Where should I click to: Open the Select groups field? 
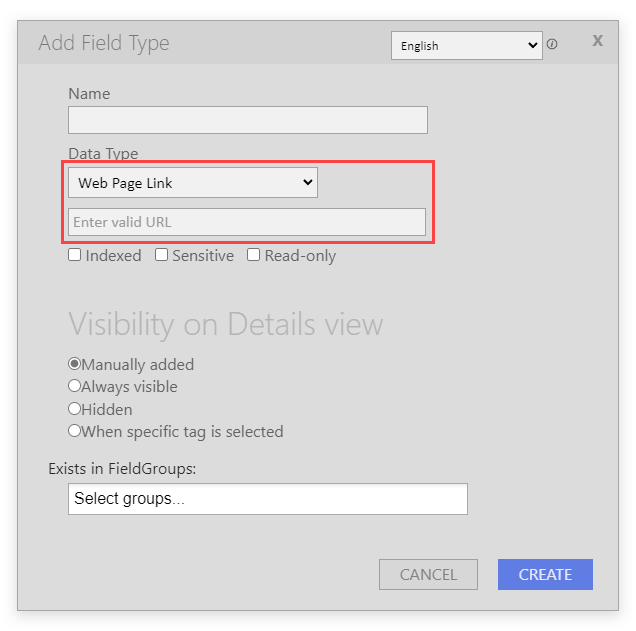(268, 499)
